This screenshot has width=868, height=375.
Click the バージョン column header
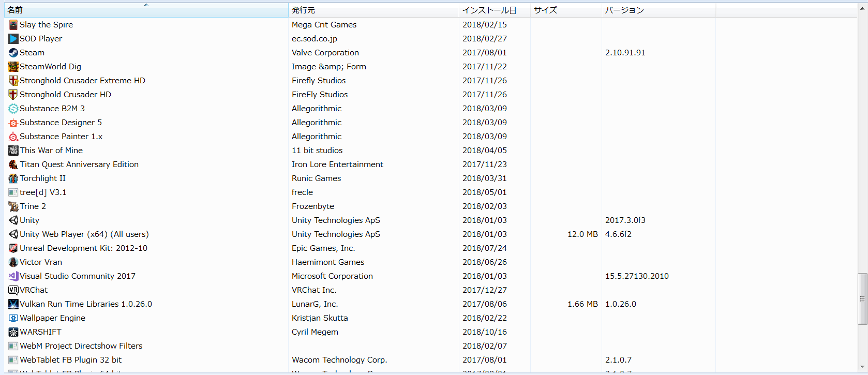click(624, 10)
